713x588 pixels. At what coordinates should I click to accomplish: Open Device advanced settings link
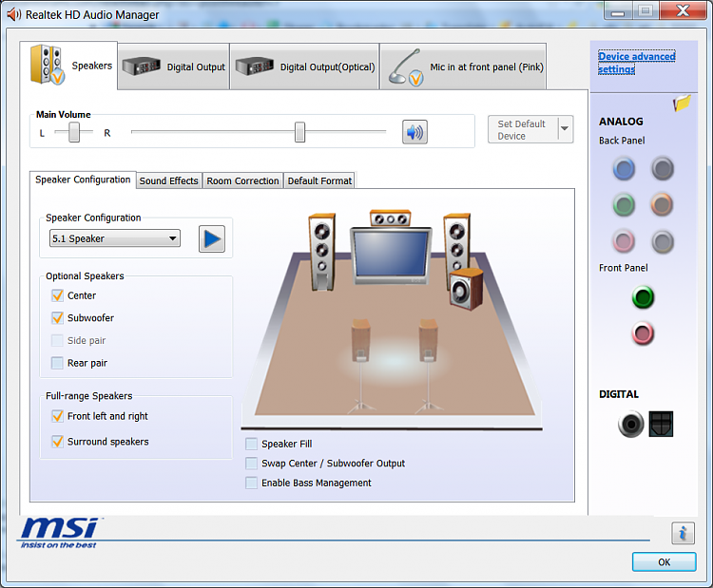[x=637, y=63]
